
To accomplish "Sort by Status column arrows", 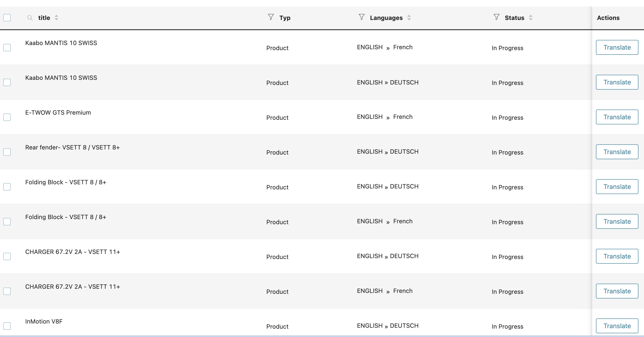I will click(530, 18).
